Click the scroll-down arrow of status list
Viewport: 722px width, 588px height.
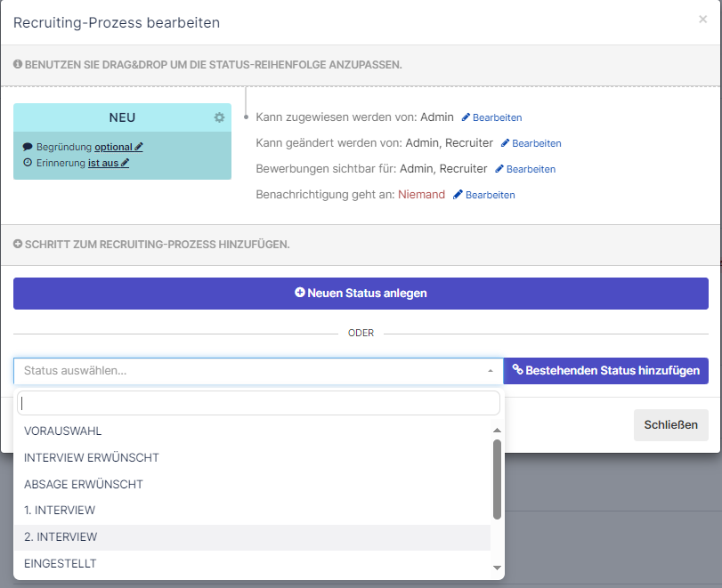point(497,568)
